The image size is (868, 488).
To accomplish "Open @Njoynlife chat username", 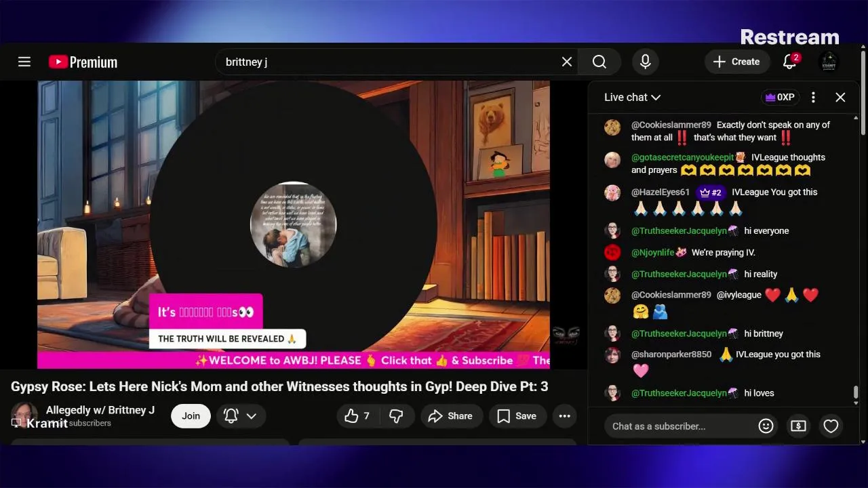I will pyautogui.click(x=653, y=253).
